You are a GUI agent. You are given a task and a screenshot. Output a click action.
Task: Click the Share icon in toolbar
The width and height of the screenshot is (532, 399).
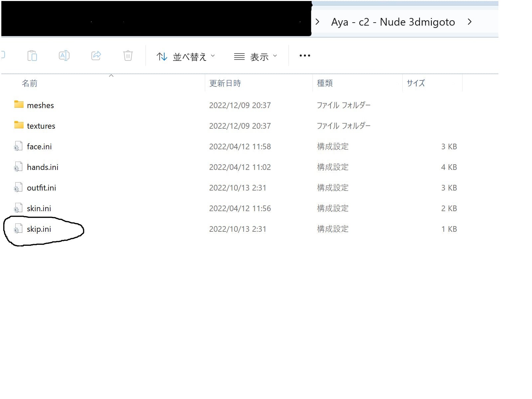coord(96,56)
